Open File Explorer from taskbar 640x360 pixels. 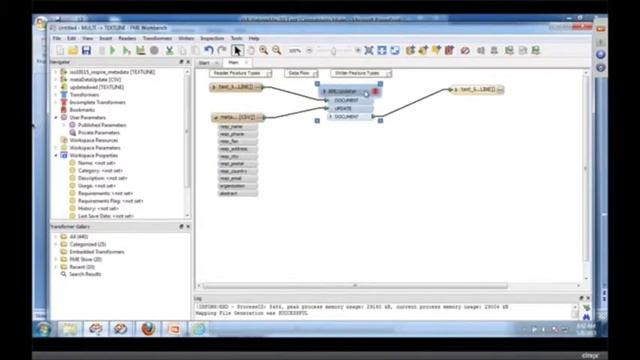coord(70,329)
